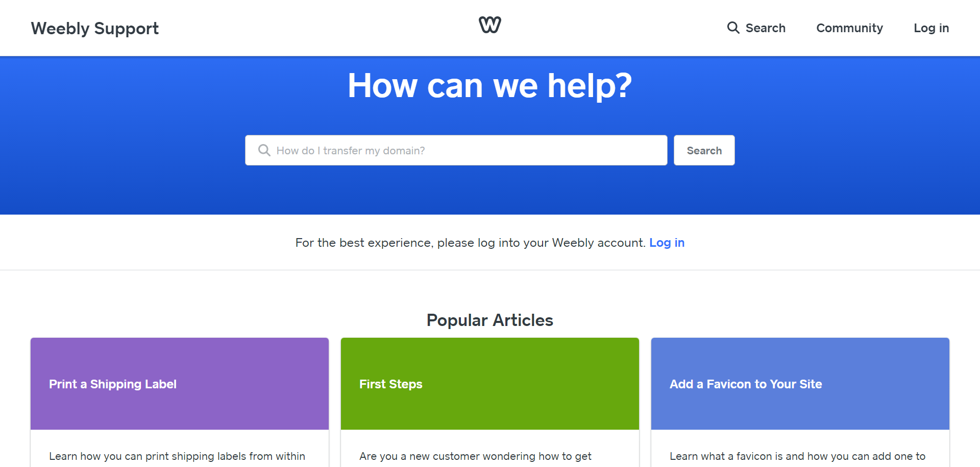The image size is (980, 467).
Task: Select the Search label in top navigation
Action: [x=765, y=28]
